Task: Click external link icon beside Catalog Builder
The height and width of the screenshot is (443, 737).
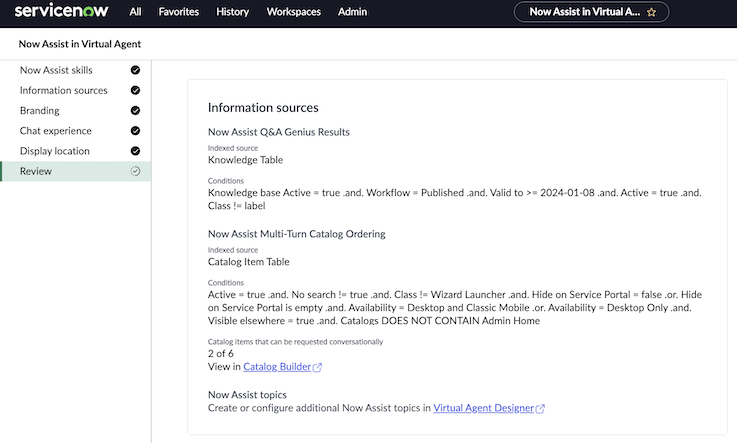Action: 317,367
